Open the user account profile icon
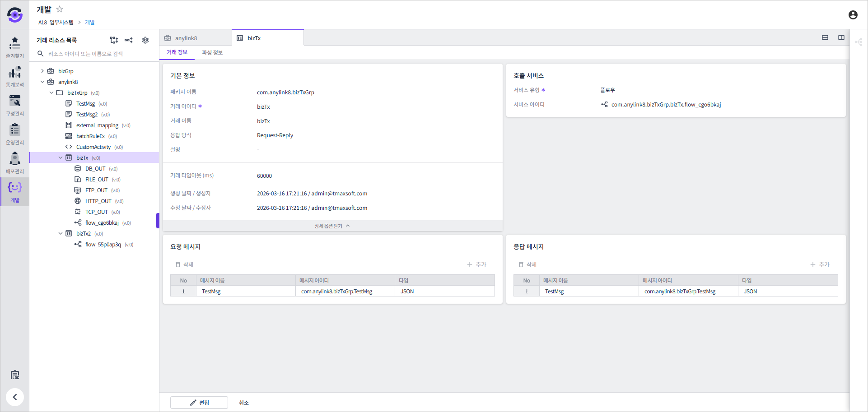The width and height of the screenshot is (868, 412). [853, 15]
